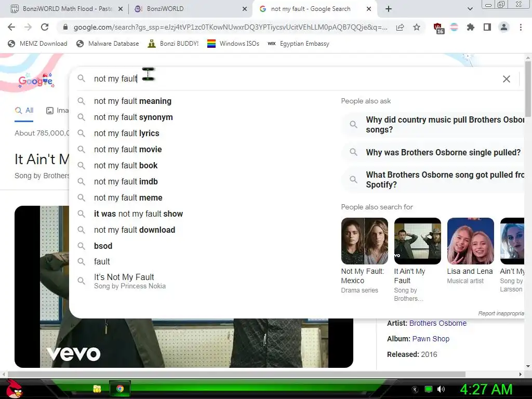Share this page via address bar icon
The image size is (532, 399).
click(x=400, y=27)
